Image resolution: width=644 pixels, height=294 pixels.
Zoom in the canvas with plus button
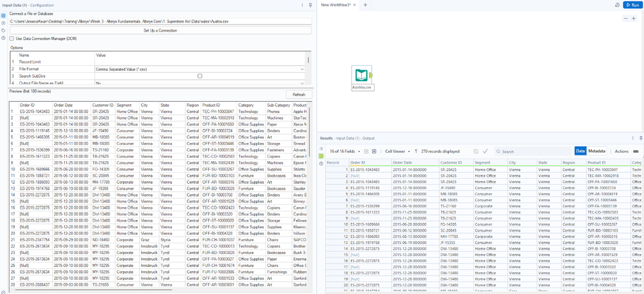pos(634,19)
